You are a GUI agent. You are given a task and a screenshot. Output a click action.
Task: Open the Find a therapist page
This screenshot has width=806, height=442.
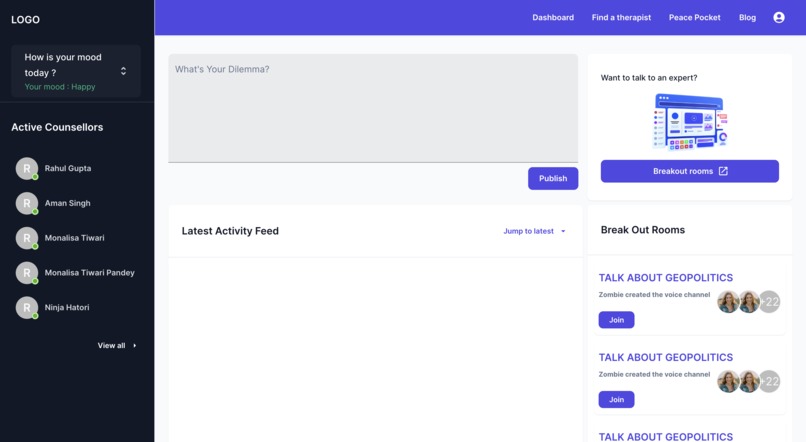(621, 17)
